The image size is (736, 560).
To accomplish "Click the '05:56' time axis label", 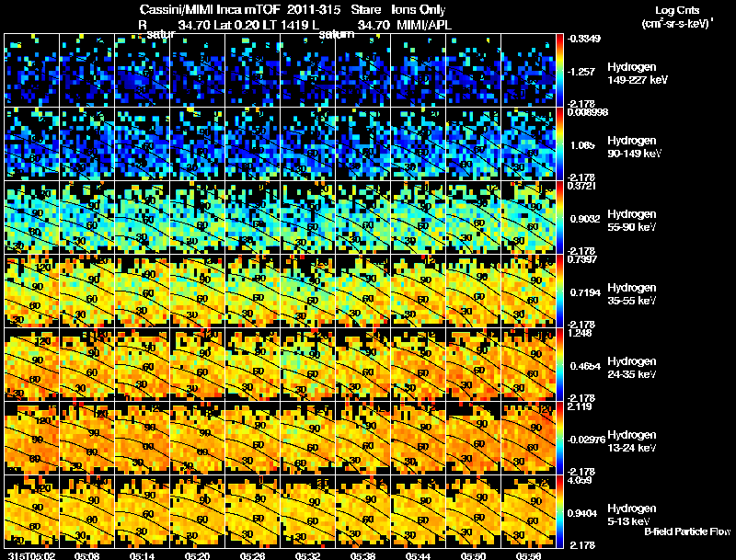I will pos(528,555).
